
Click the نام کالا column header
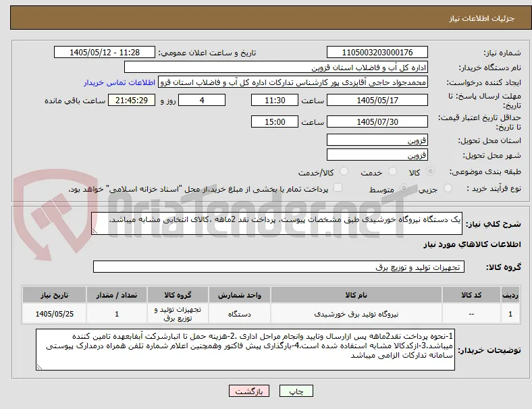point(356,295)
